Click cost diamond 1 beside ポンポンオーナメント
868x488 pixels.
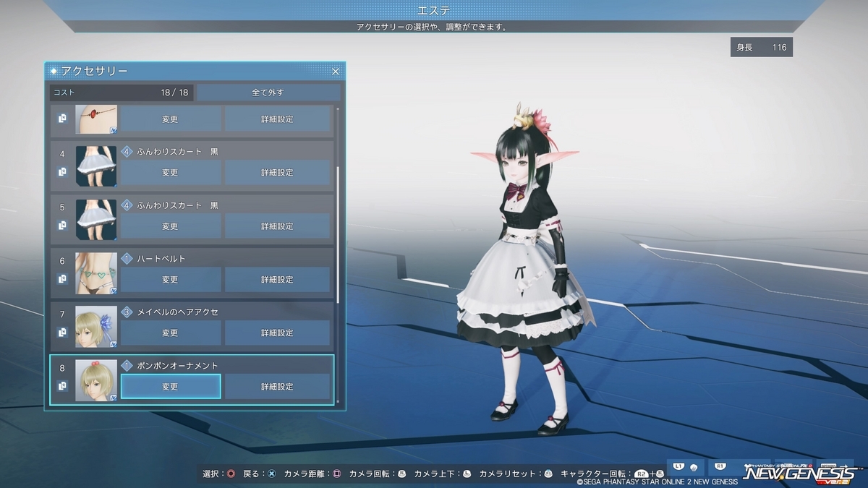tap(127, 366)
